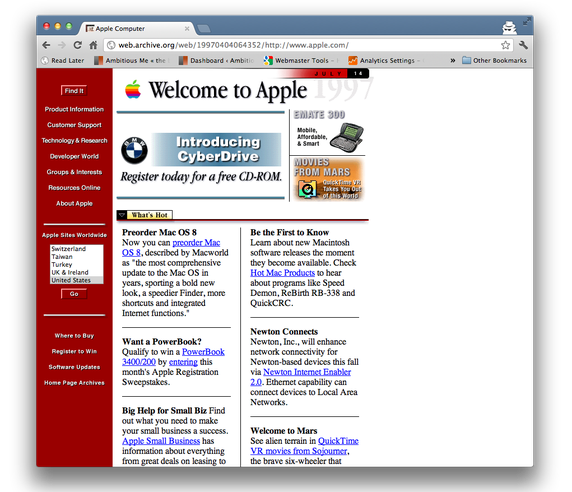Click the QuickTime icon in Mars banner
Image resolution: width=572 pixels, height=492 pixels.
[307, 190]
